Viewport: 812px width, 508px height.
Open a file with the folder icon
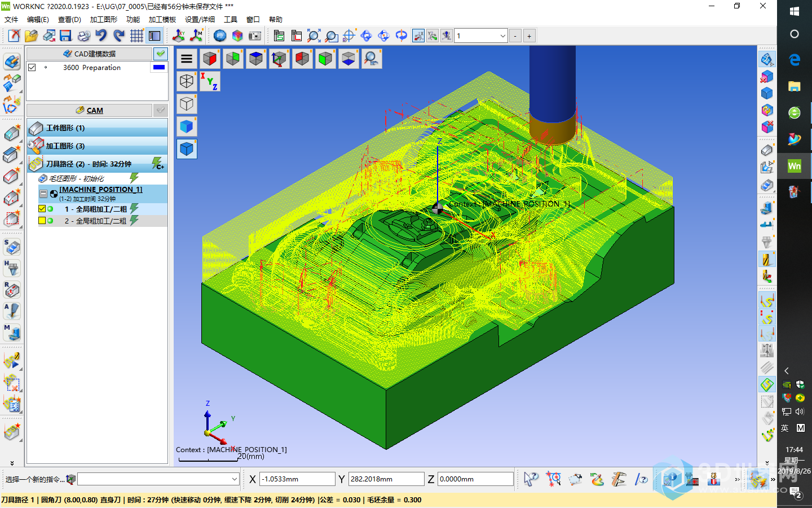31,36
